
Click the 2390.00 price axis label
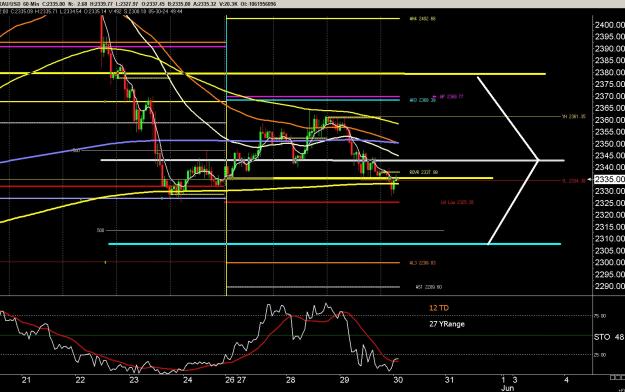click(x=609, y=49)
